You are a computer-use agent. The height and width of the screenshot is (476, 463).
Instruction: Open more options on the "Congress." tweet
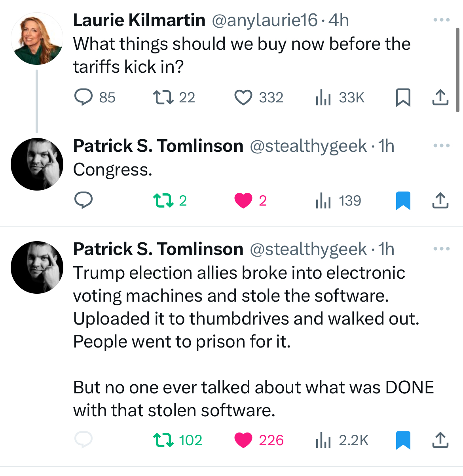pos(442,145)
